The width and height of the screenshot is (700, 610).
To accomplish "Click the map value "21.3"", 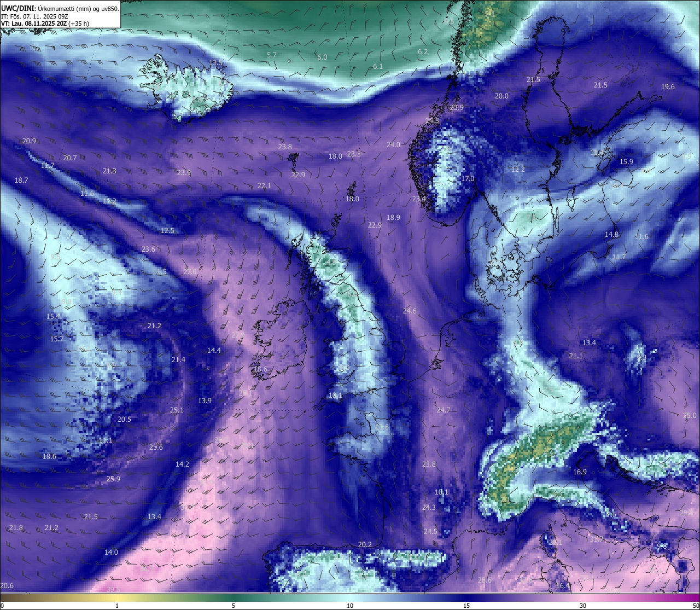I will point(109,171).
